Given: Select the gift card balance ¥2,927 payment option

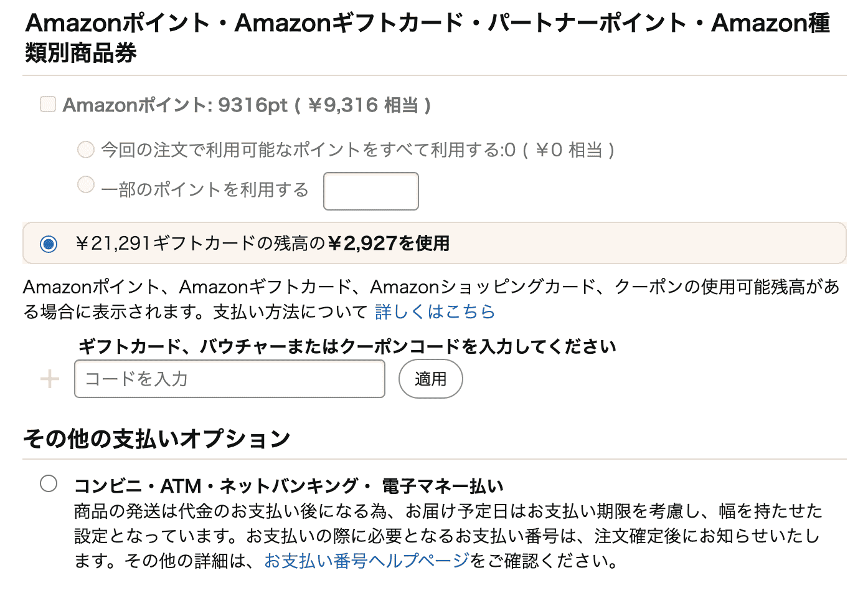Looking at the screenshot, I should tap(48, 244).
